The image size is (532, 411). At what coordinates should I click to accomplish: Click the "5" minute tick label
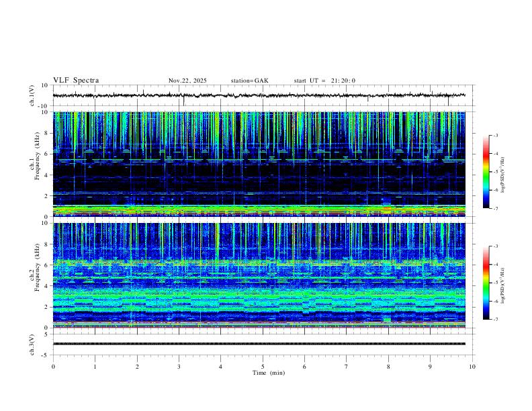pyautogui.click(x=263, y=367)
